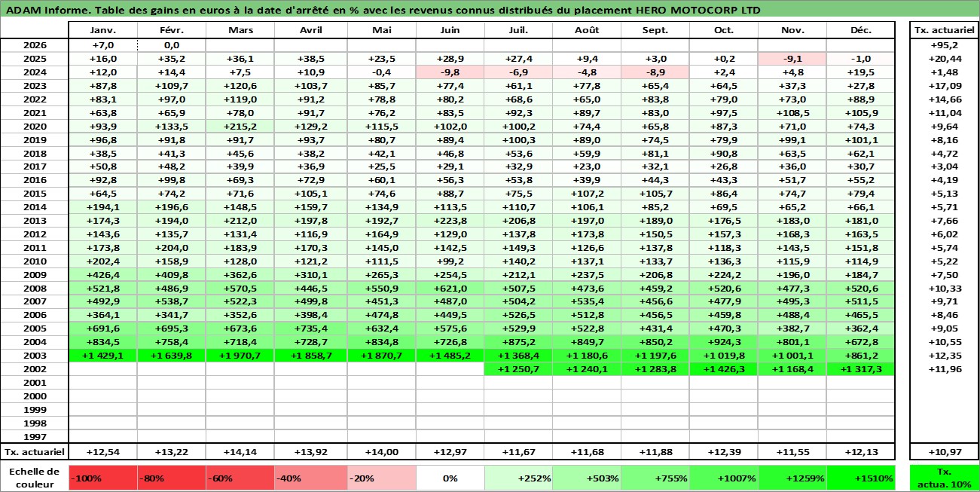
Task: Click the +10,97 overall actuarial rate
Action: pyautogui.click(x=944, y=452)
